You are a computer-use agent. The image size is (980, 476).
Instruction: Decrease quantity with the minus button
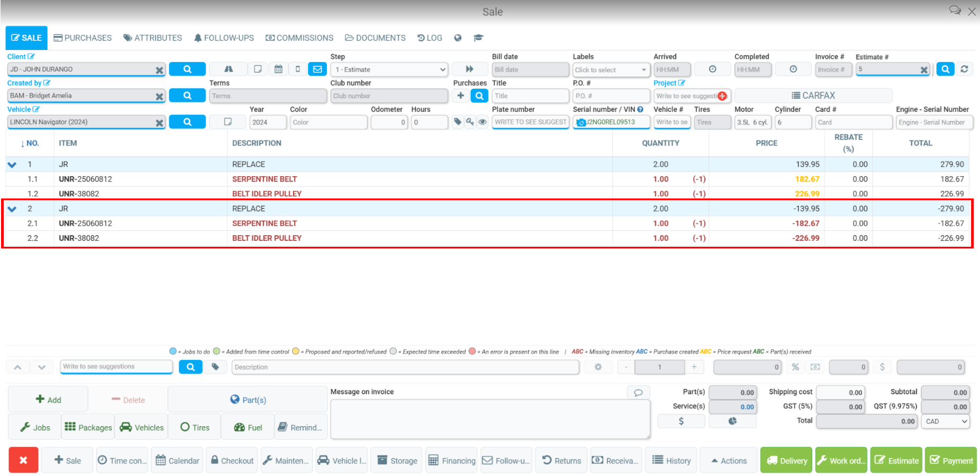click(x=626, y=367)
